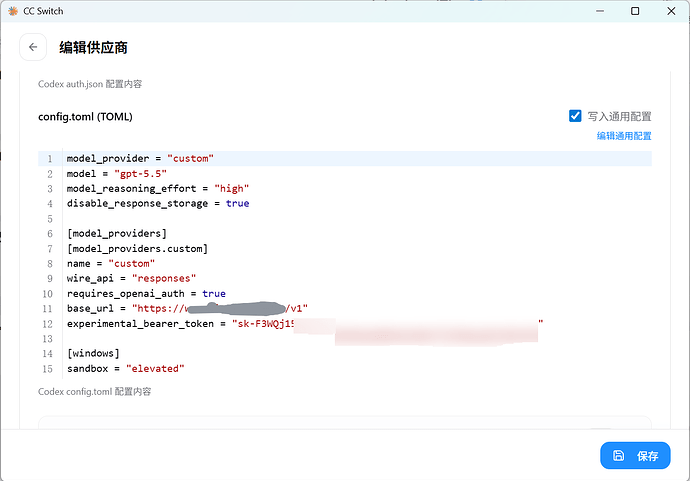Minimize the CC Switch window
The width and height of the screenshot is (690, 481).
(x=600, y=11)
